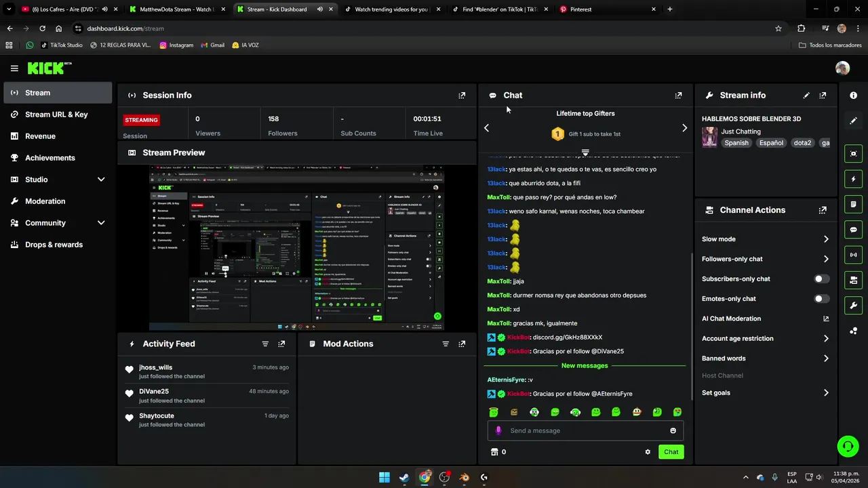Pop out the Activity Feed panel
Screen dimensions: 868x488
(x=281, y=344)
